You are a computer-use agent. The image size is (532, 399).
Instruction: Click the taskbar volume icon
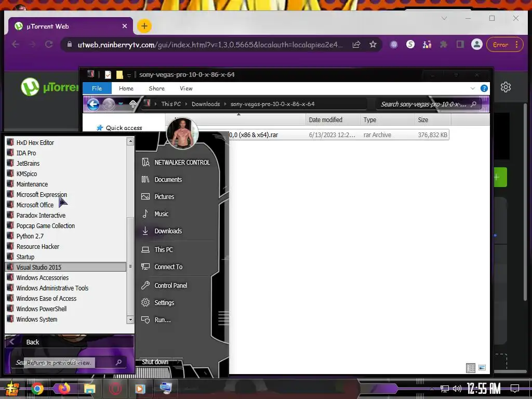tap(457, 389)
